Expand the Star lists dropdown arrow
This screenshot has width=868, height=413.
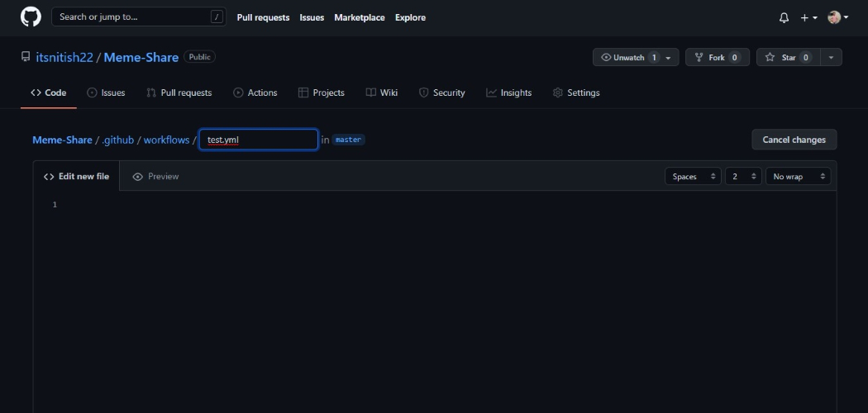point(831,58)
